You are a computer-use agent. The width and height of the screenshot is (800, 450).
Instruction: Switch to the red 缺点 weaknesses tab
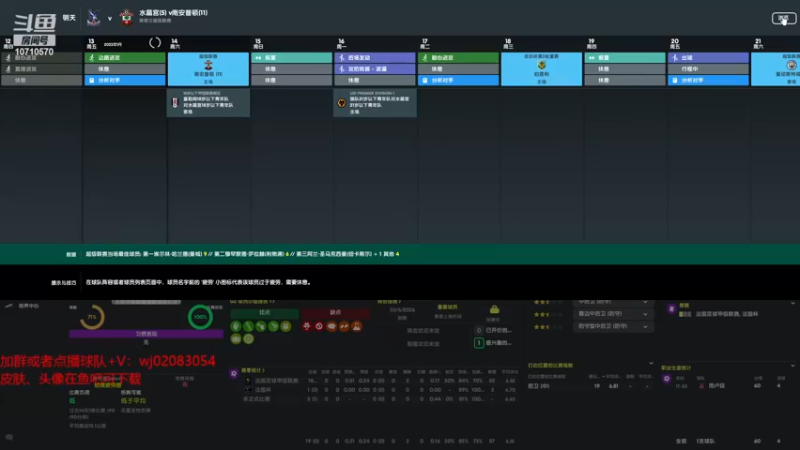pos(335,313)
